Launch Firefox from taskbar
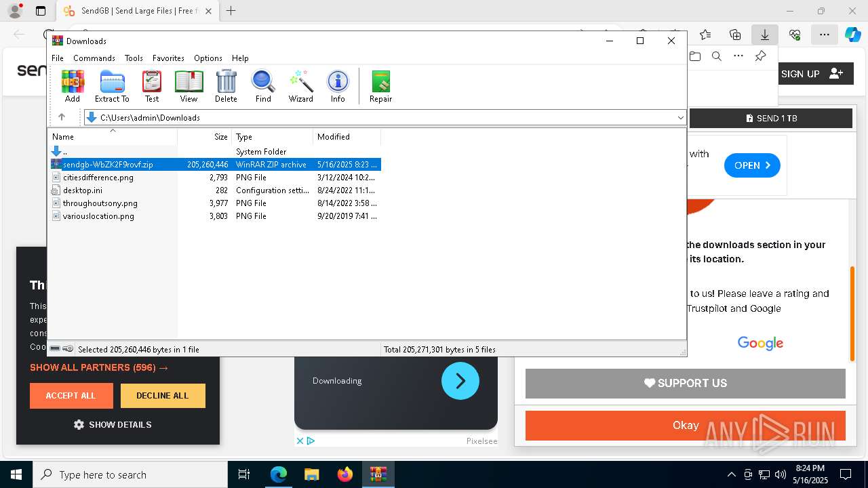 point(345,474)
